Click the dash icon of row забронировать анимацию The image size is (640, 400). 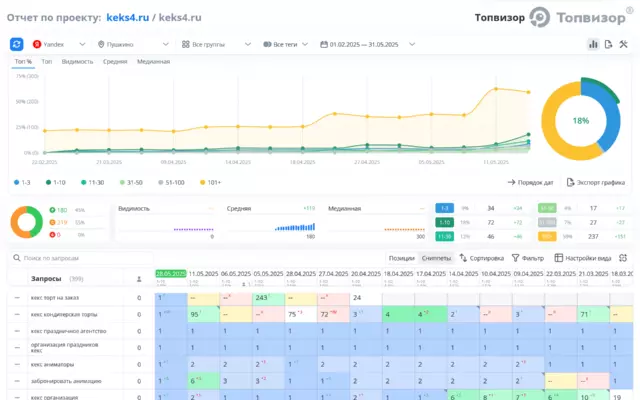coord(17,381)
